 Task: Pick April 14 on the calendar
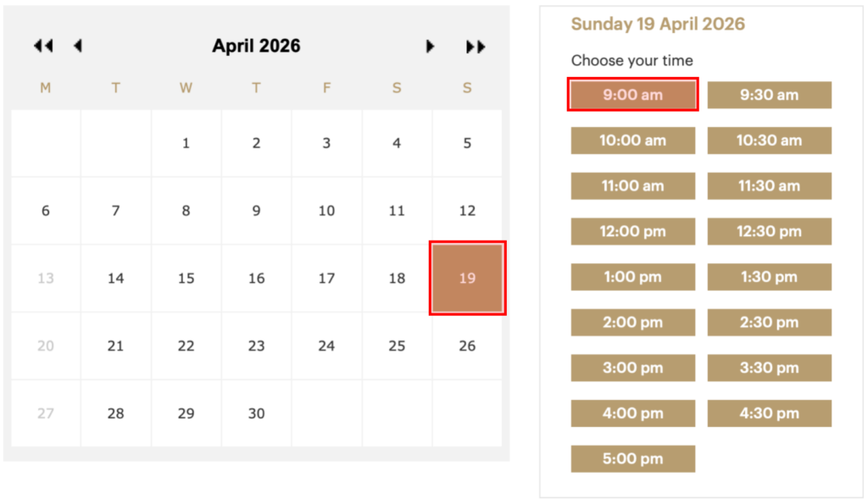click(116, 279)
